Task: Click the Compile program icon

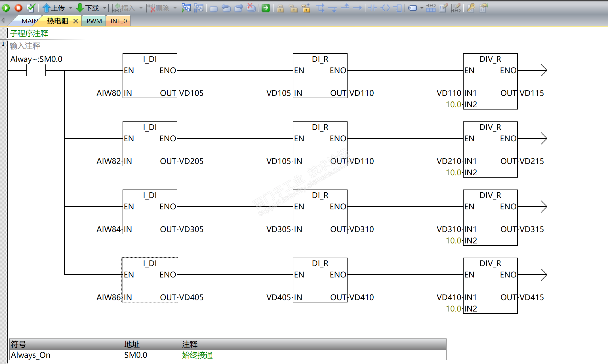Action: tap(31, 8)
